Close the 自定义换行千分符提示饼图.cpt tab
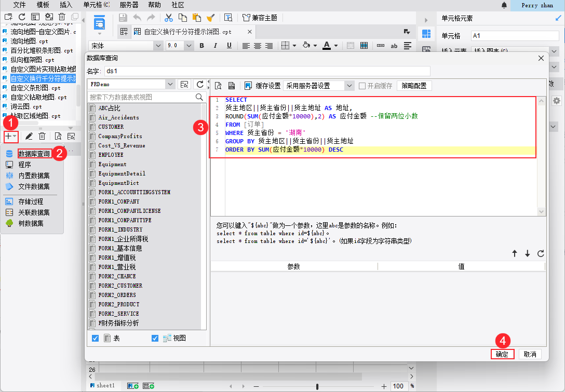Viewport: 565px width, 392px height. (x=249, y=32)
